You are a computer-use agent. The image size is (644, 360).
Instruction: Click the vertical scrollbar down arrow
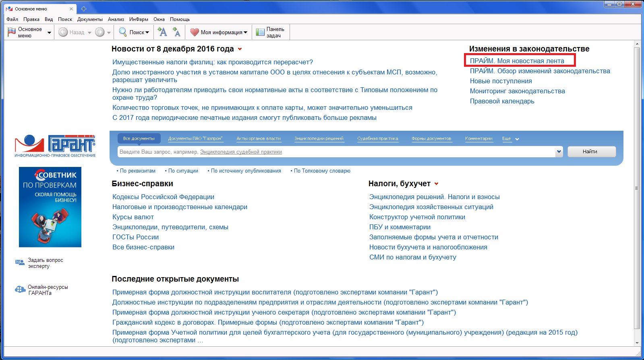pos(637,343)
